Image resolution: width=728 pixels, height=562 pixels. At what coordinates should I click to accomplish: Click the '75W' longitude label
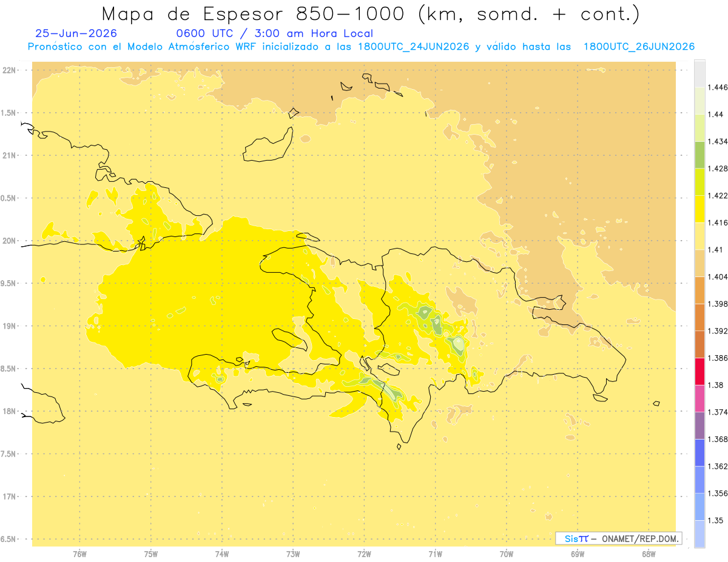(151, 554)
